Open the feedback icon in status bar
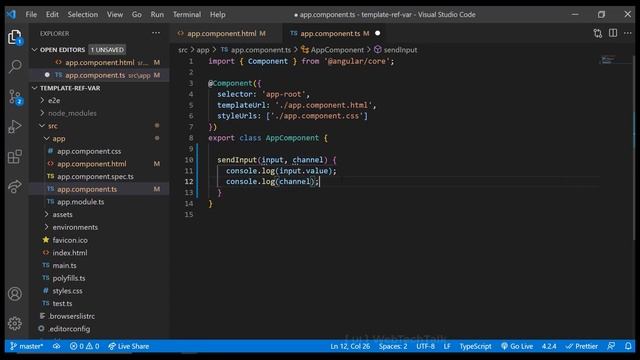 coord(611,346)
